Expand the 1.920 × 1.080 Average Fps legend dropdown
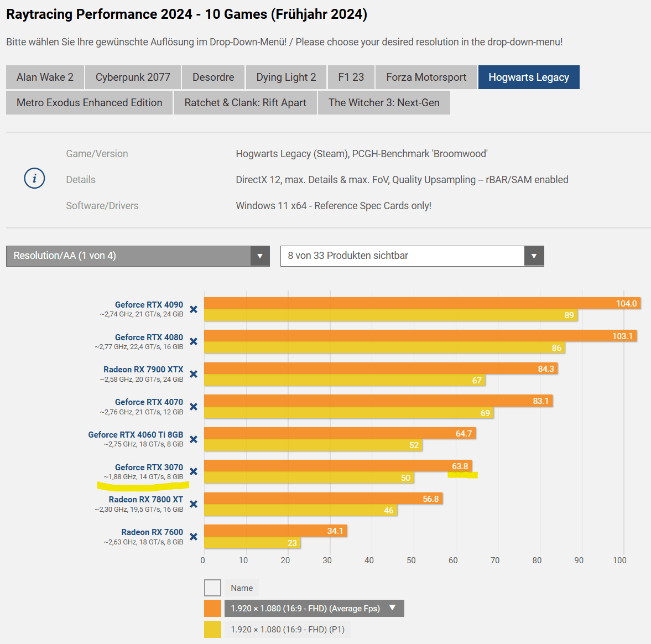Image resolution: width=651 pixels, height=644 pixels. coord(314,608)
